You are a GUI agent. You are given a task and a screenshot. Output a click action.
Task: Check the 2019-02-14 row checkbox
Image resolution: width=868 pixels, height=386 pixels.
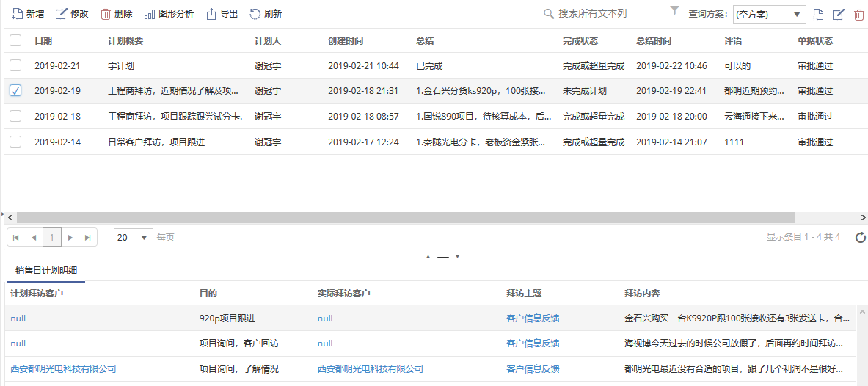15,142
